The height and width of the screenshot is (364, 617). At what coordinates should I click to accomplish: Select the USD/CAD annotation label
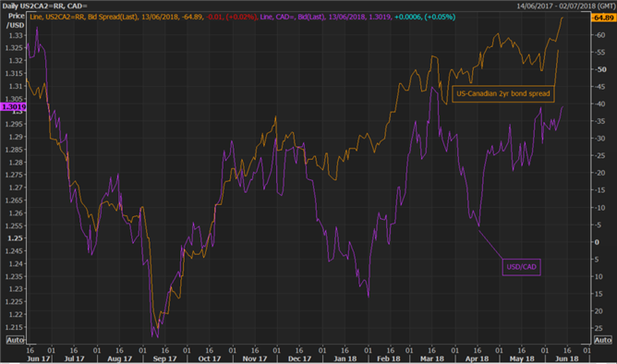tap(521, 267)
